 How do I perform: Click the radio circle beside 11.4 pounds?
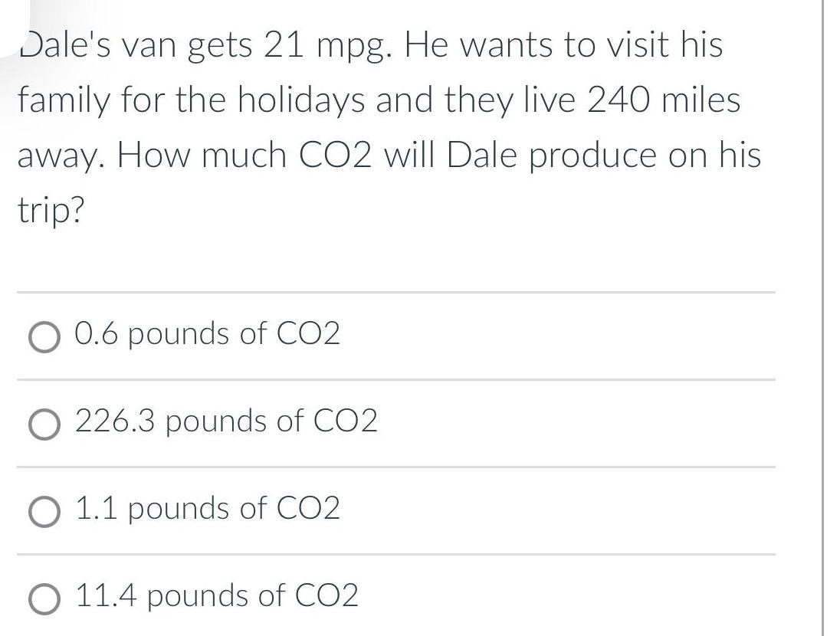tap(44, 597)
